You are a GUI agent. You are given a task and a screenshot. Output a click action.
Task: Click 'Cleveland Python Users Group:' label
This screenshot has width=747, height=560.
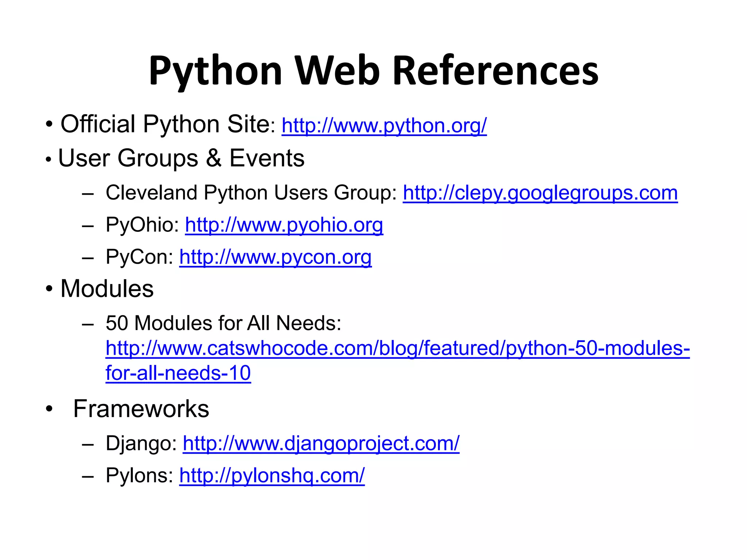pyautogui.click(x=251, y=193)
